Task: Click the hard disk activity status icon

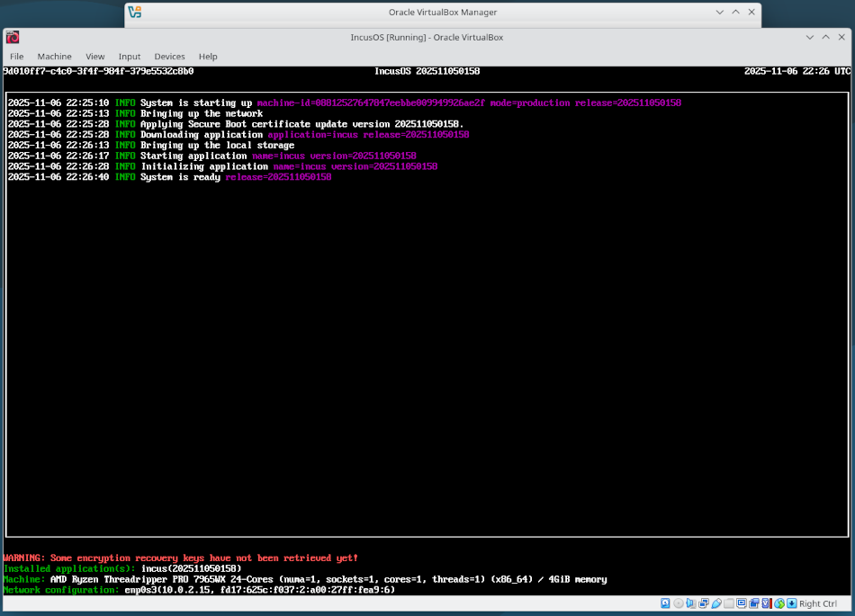Action: click(x=664, y=603)
